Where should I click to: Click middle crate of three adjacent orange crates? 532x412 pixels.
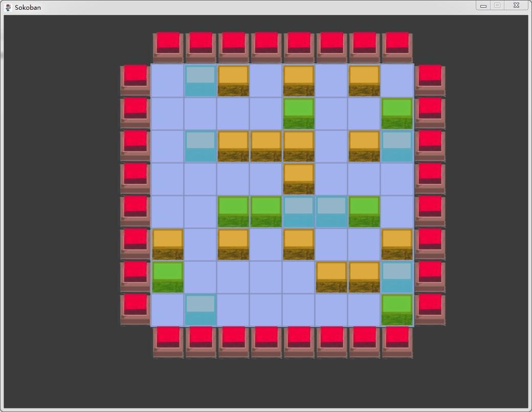[x=266, y=147]
